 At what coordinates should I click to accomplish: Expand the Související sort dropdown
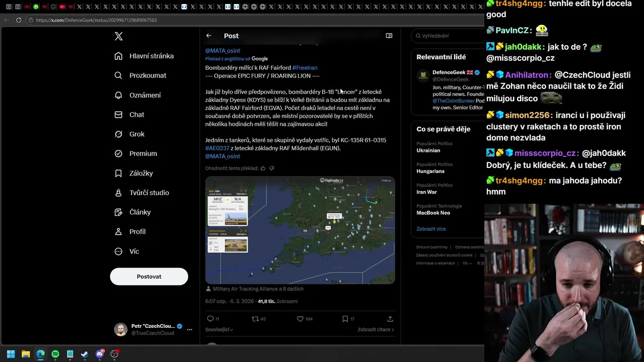219,330
